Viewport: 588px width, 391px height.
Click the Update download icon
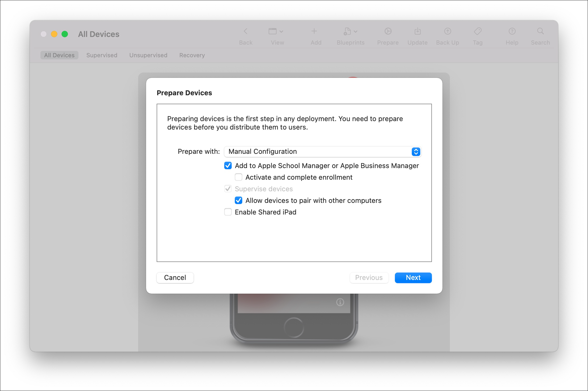[417, 32]
